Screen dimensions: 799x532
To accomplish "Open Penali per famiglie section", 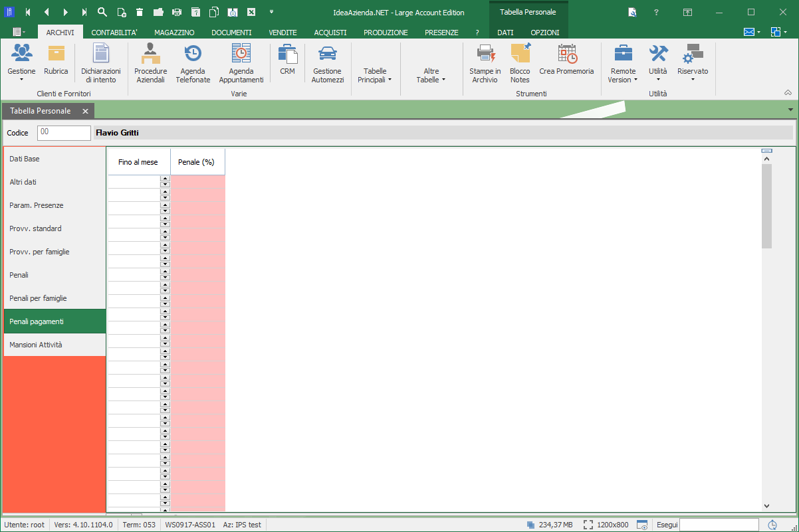I will coord(55,298).
